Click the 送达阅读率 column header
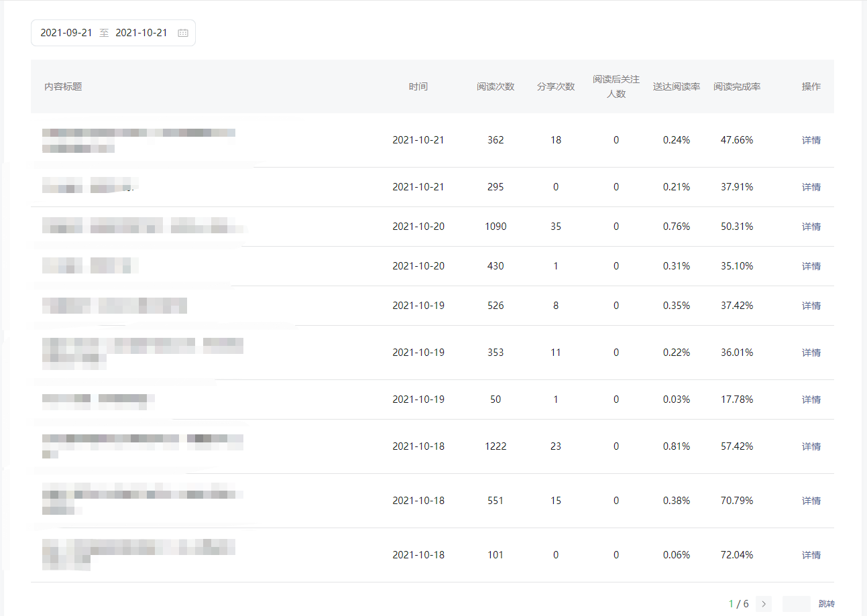This screenshot has width=867, height=616. click(677, 86)
